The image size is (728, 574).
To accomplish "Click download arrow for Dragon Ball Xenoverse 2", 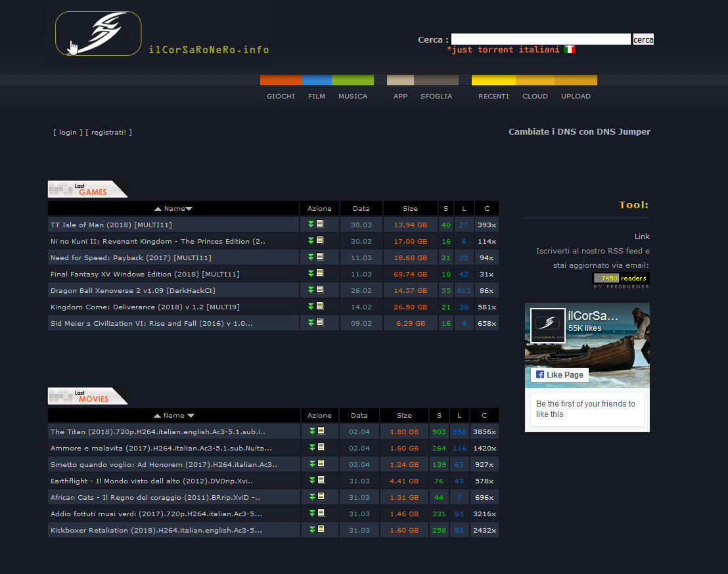I will pos(311,290).
